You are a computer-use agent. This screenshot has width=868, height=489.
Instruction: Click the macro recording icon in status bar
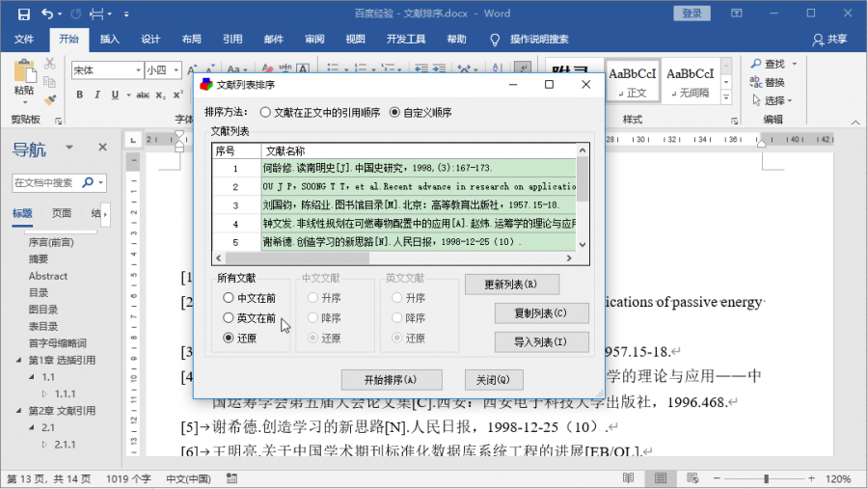pyautogui.click(x=231, y=478)
